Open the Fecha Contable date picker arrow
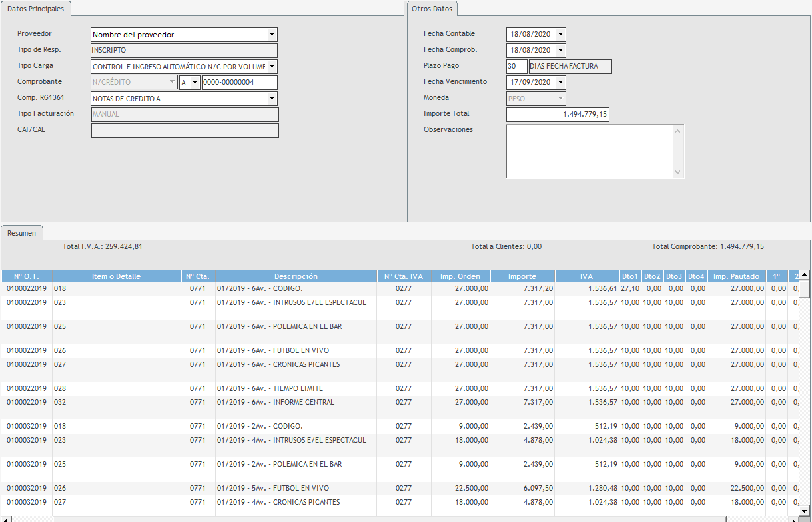Image resolution: width=812 pixels, height=522 pixels. [x=560, y=35]
